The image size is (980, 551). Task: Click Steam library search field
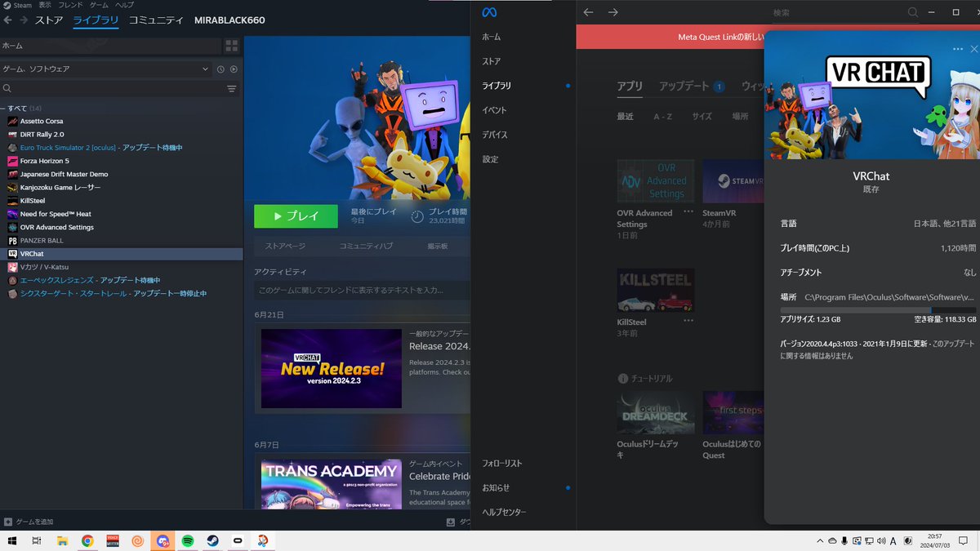point(111,88)
